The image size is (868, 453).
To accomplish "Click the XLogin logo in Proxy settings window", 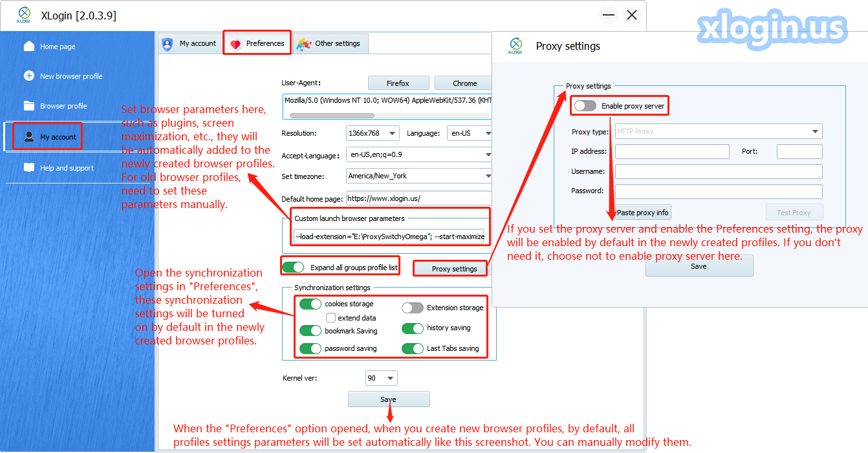I will 515,46.
